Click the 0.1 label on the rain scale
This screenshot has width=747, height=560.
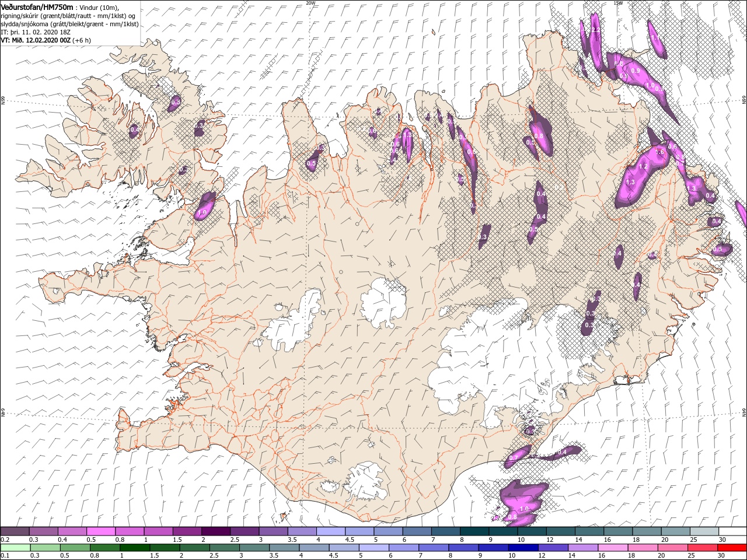[4, 556]
